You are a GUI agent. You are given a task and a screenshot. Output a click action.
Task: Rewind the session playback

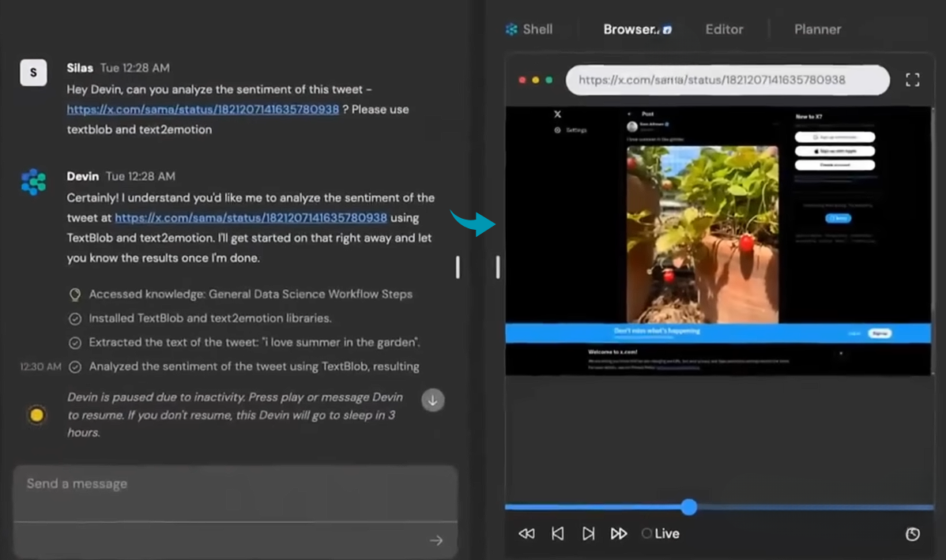pos(526,533)
